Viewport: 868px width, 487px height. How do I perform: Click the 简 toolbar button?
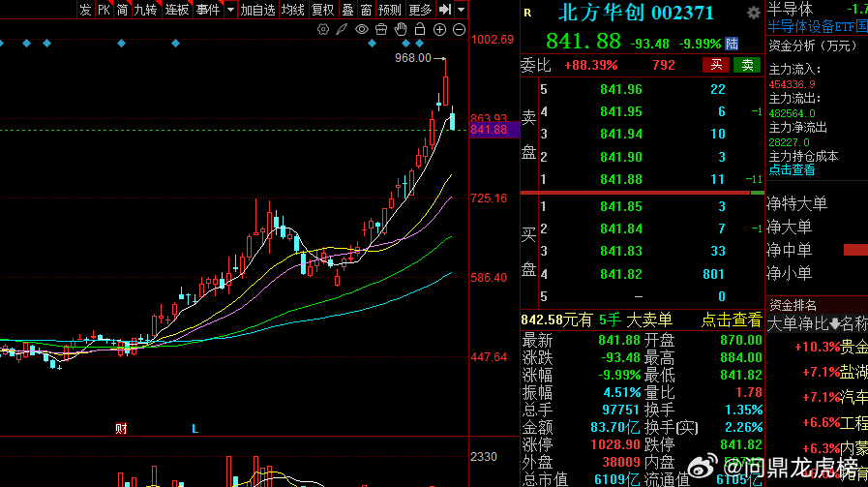coord(122,10)
